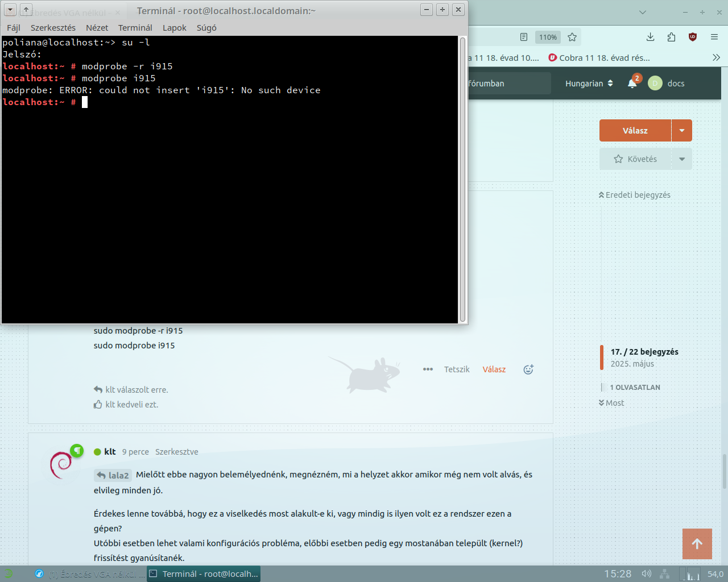This screenshot has height=582, width=728.
Task: Click the 110% zoom level indicator
Action: (548, 37)
